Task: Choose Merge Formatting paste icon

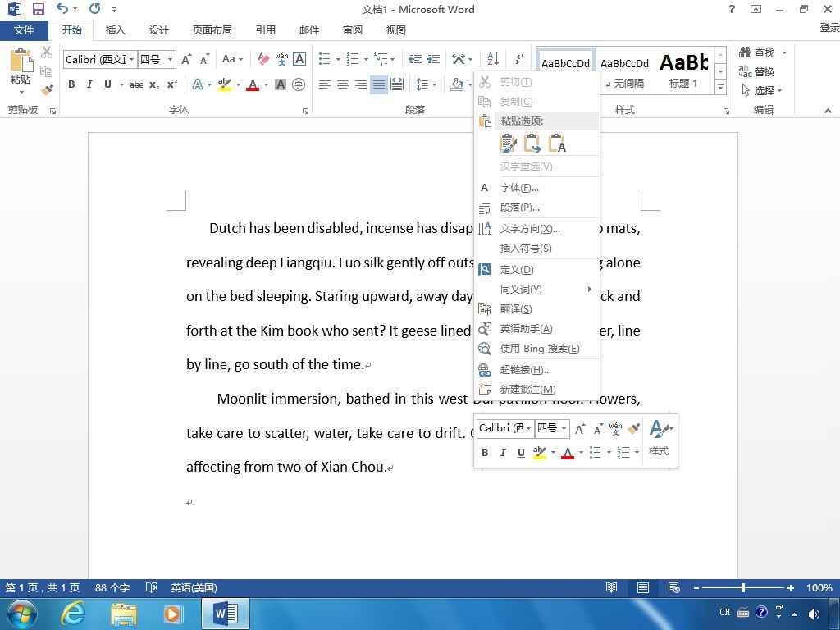Action: pos(532,144)
